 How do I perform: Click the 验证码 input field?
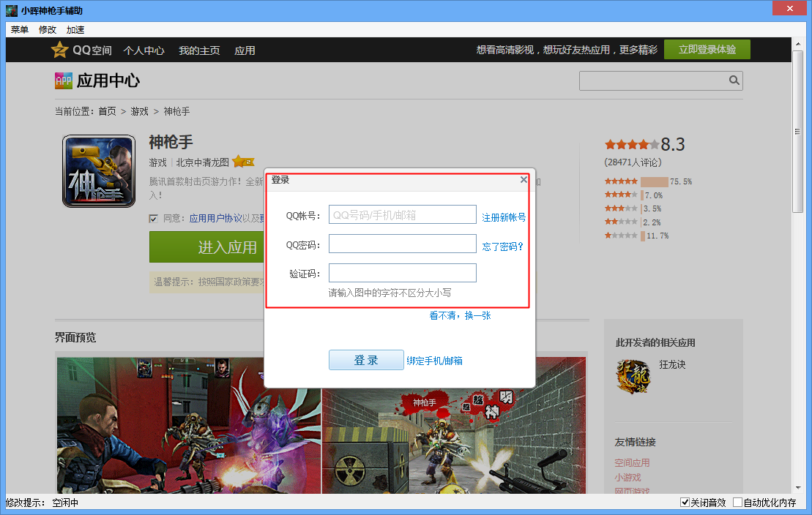coord(403,273)
